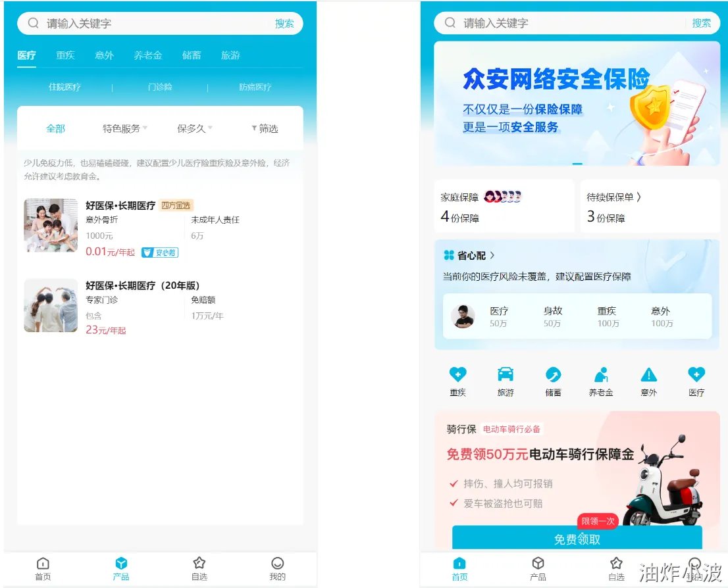Expand 特色服务 dropdown filter
This screenshot has height=588, width=728.
click(x=125, y=128)
